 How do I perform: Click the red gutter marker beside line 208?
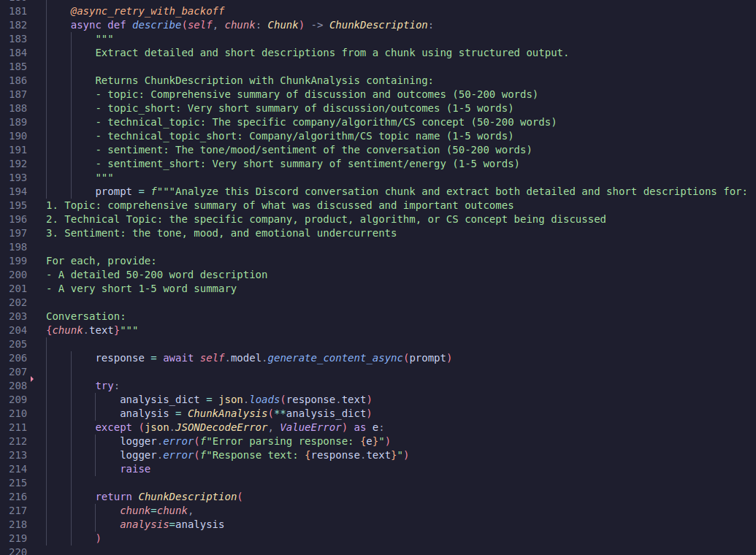32,379
